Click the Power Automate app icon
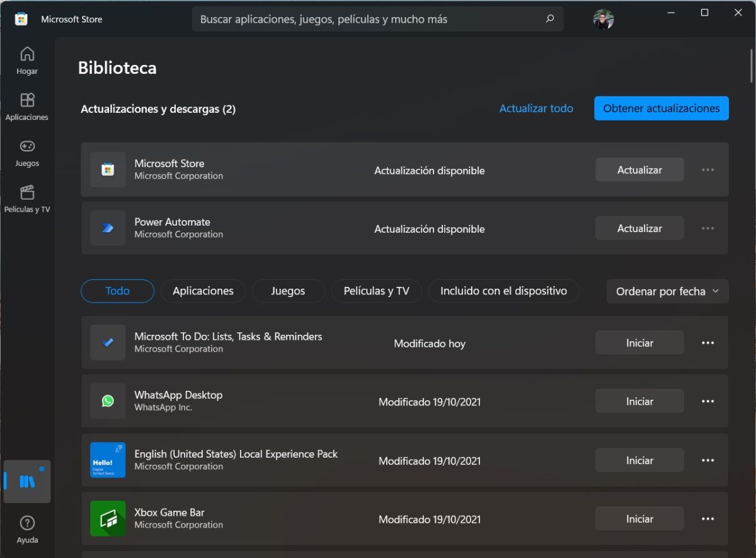 [x=108, y=228]
